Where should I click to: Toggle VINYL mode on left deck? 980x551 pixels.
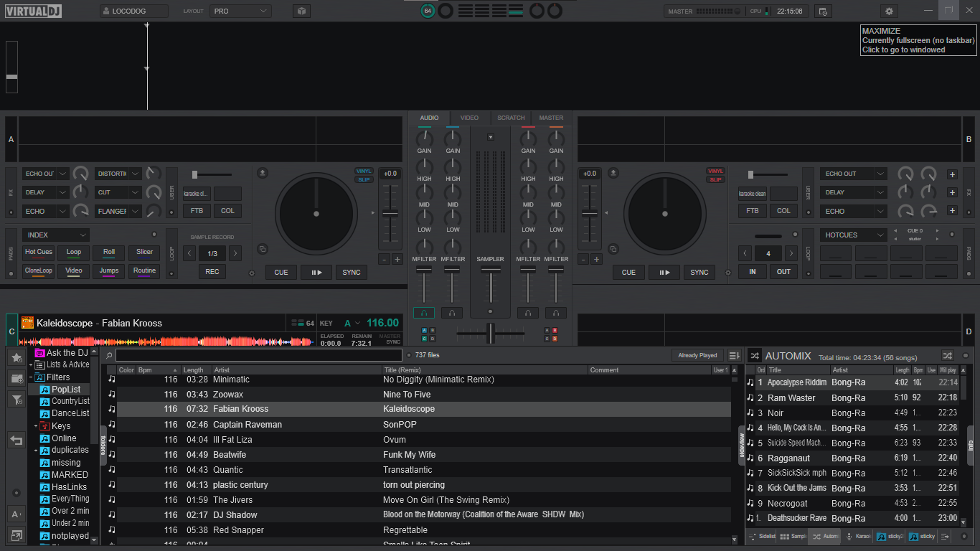point(364,171)
